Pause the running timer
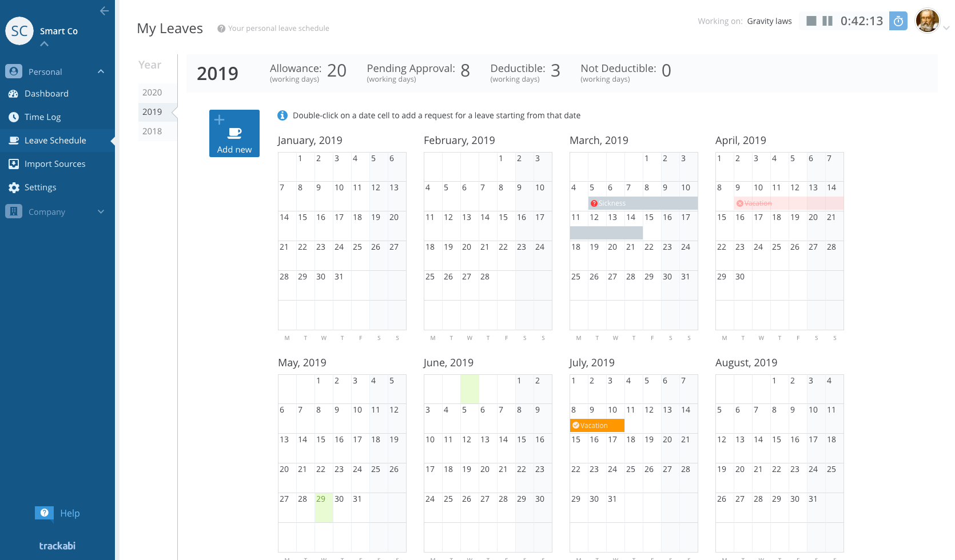This screenshot has height=560, width=955. [x=827, y=21]
